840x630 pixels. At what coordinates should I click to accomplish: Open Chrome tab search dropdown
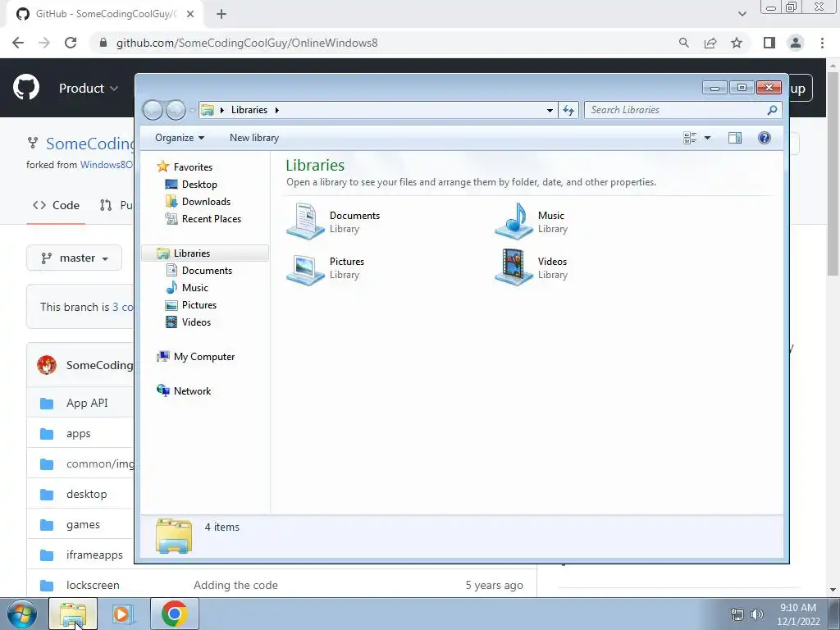tap(742, 14)
